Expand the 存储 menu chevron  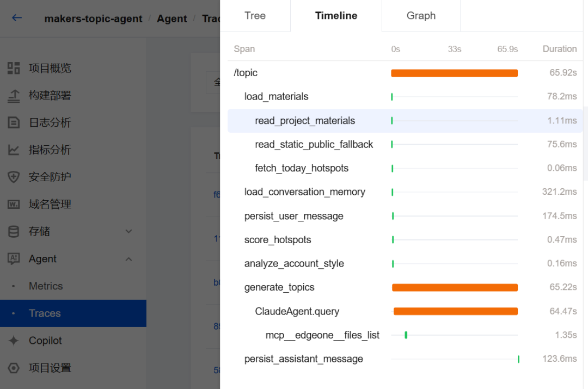coord(128,232)
